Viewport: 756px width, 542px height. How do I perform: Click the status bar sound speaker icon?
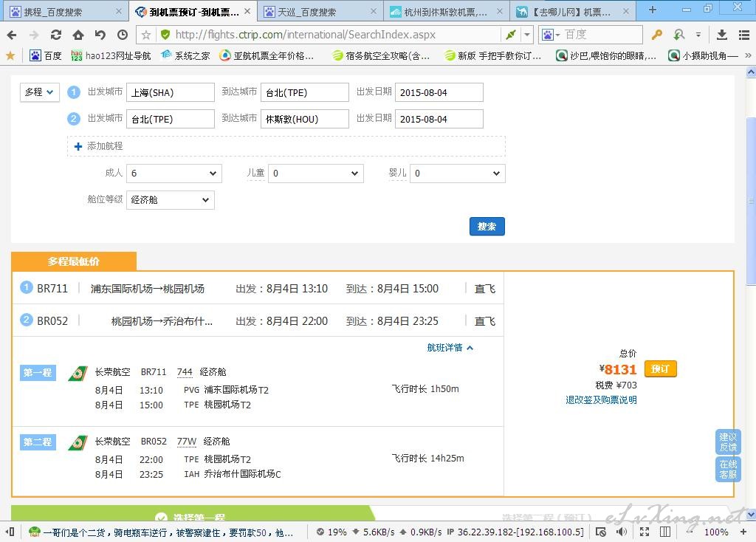(x=622, y=532)
